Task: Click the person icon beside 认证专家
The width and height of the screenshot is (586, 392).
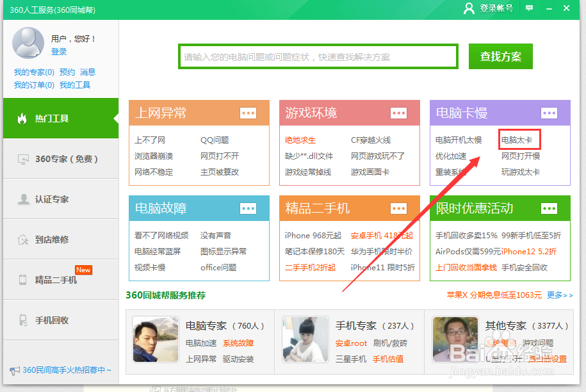Action: pos(23,199)
